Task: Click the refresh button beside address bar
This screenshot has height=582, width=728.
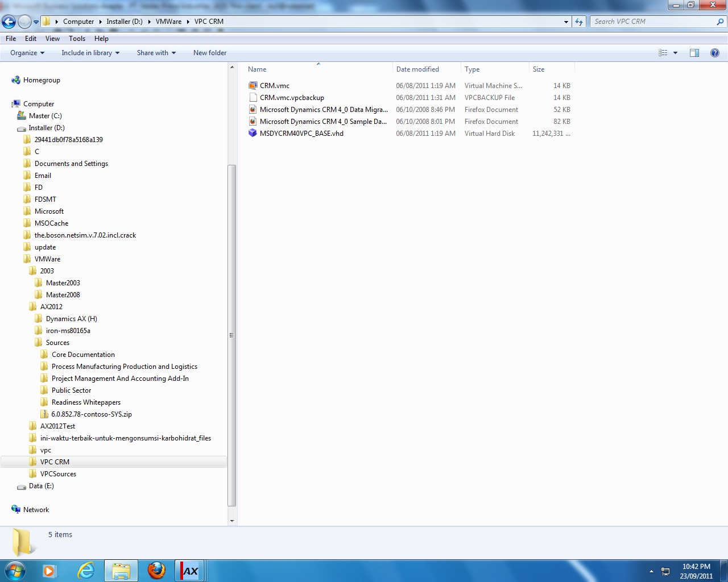Action: pyautogui.click(x=579, y=22)
